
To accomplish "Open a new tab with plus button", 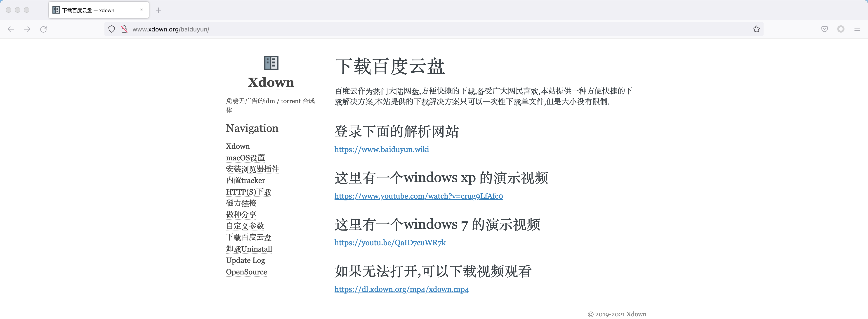I will click(158, 10).
